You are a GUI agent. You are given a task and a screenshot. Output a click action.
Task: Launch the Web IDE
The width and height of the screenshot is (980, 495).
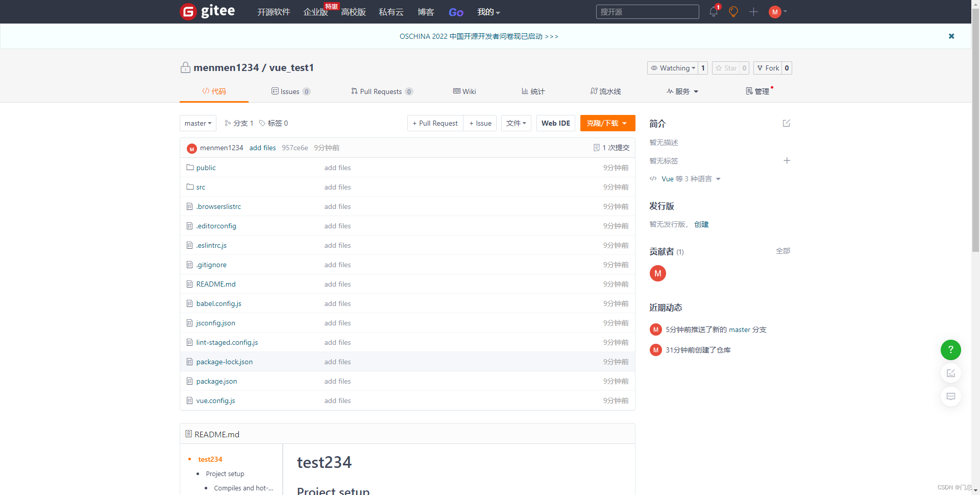(555, 123)
